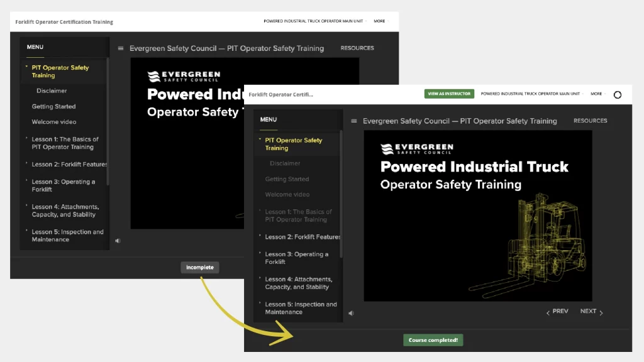Click the VIEW AS INSTRUCTOR button
This screenshot has width=644, height=362.
(449, 94)
